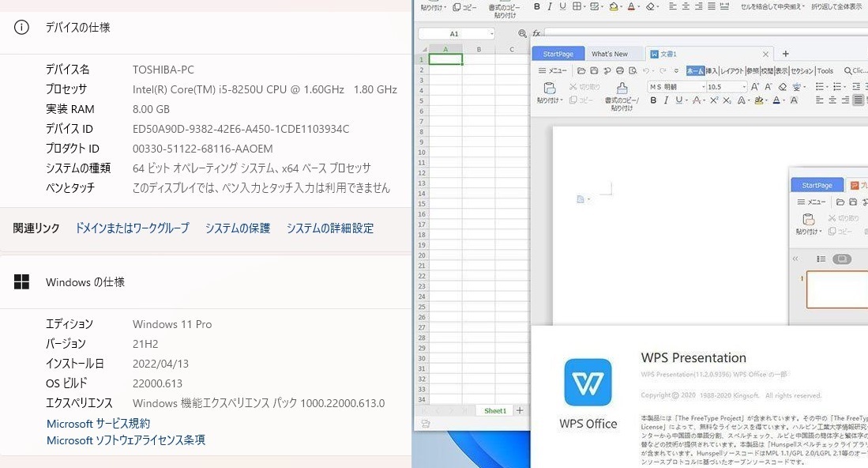Screen dimensions: 868x468
Task: Click the fx insert function icon
Action: coord(536,34)
